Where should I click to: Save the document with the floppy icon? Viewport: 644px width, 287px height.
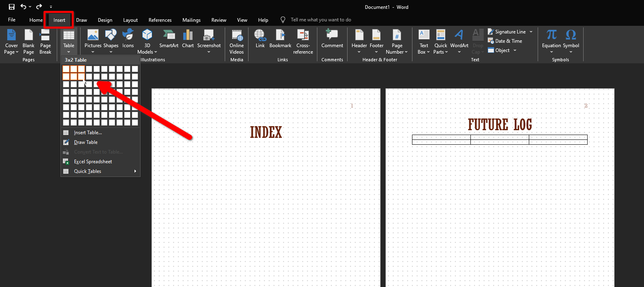[x=12, y=7]
